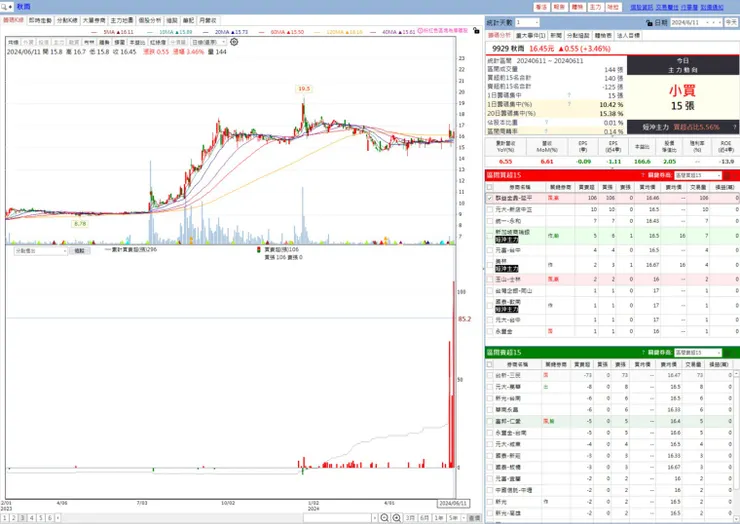Uncheck the first checked buy broker row
This screenshot has width=740, height=524.
click(x=490, y=198)
